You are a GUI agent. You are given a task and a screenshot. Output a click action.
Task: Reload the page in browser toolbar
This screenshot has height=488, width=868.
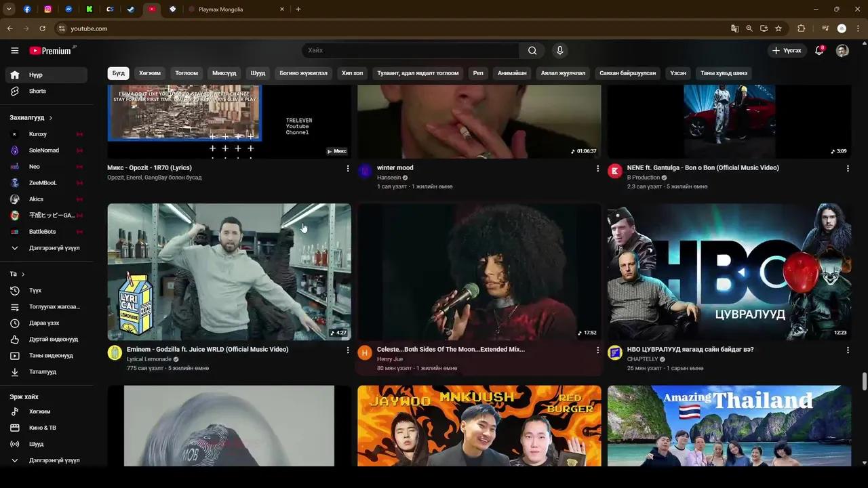click(42, 28)
